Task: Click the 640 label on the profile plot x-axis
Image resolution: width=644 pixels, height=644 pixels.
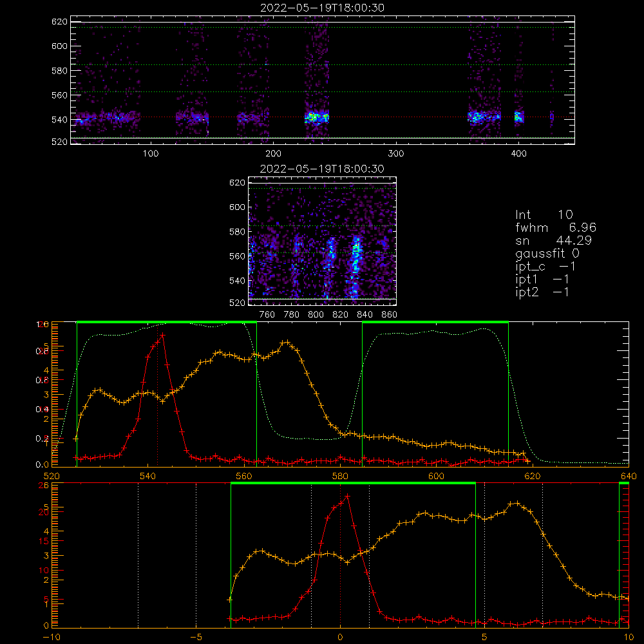Action: coord(629,477)
